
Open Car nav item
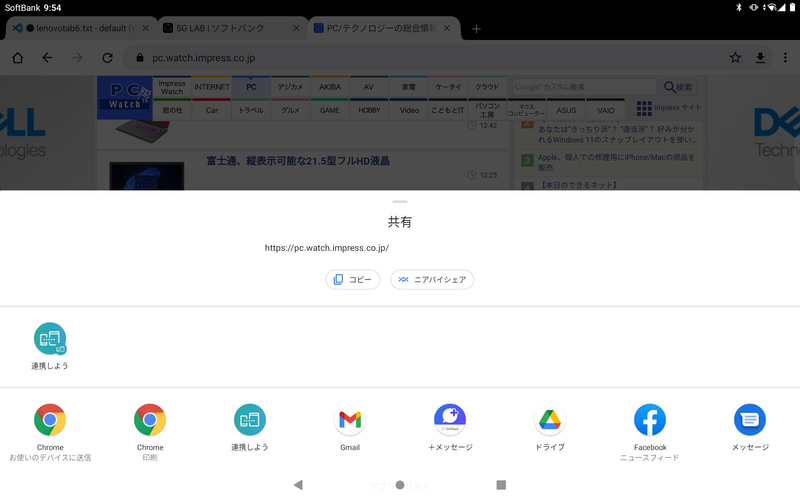[212, 110]
